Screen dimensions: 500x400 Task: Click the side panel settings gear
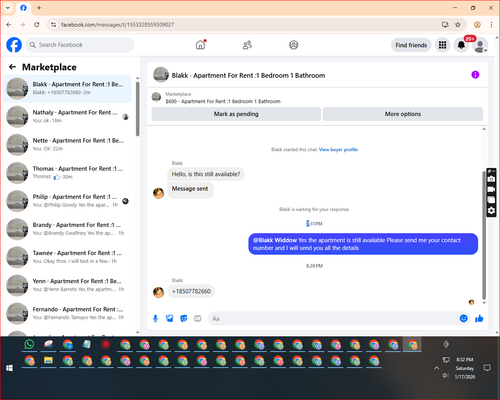491,211
